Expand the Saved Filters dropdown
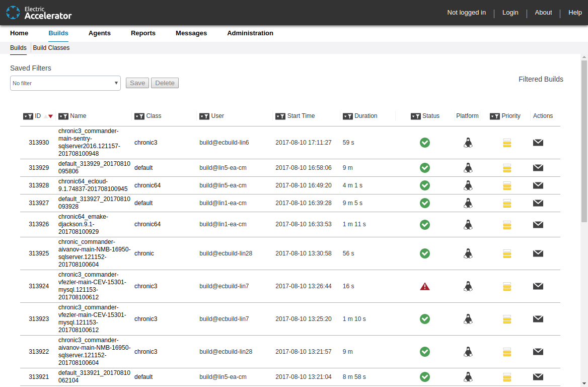588x387 pixels. click(65, 83)
